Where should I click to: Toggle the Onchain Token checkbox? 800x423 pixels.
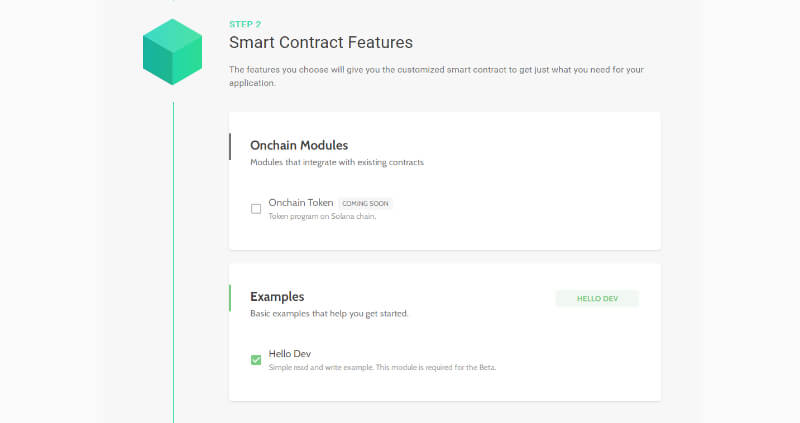pyautogui.click(x=256, y=209)
